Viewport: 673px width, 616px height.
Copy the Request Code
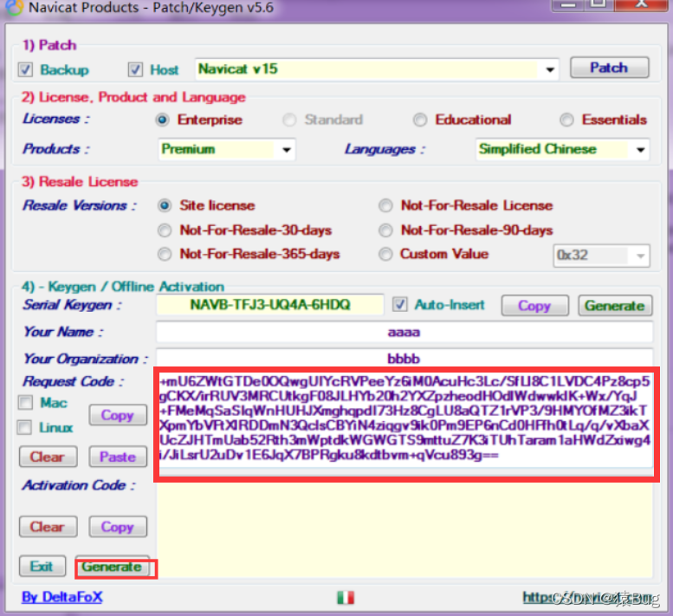click(x=118, y=415)
